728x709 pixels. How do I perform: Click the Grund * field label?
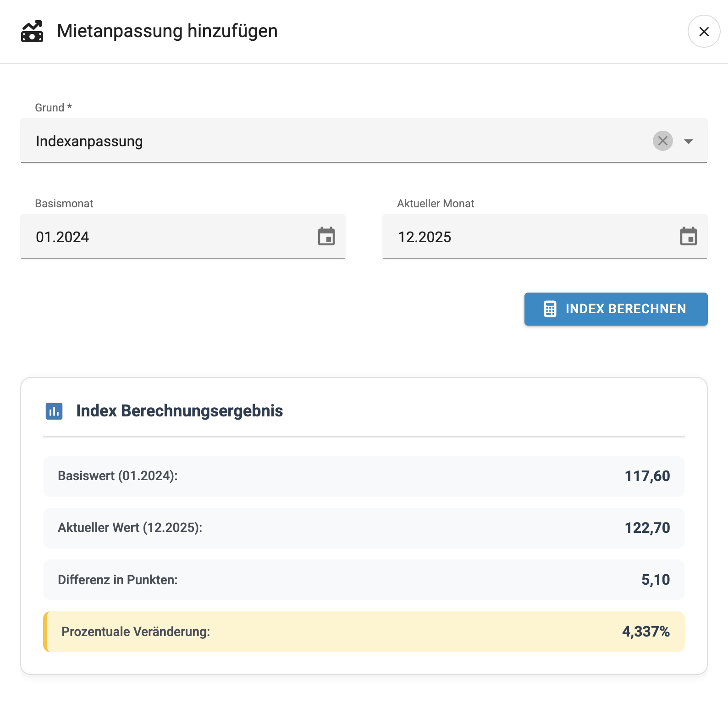pyautogui.click(x=54, y=108)
